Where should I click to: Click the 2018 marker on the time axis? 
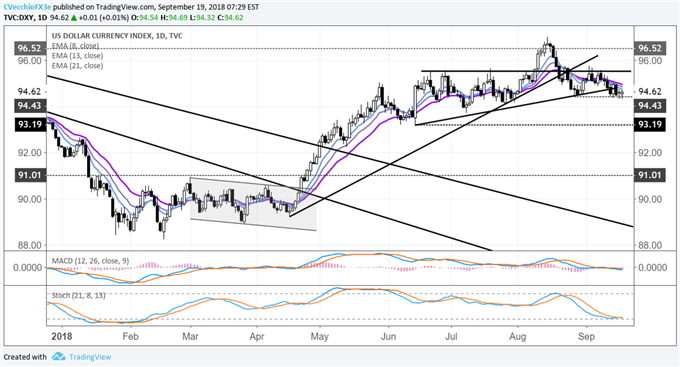62,337
